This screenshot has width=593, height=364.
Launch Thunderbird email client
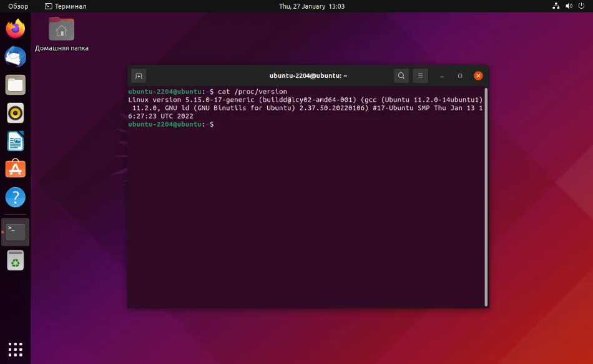14,56
